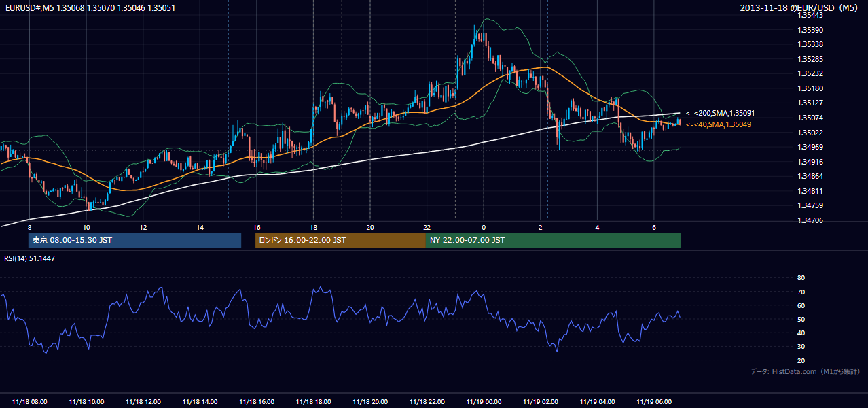Click price axis value 1.35338
The image size is (868, 408).
point(810,44)
